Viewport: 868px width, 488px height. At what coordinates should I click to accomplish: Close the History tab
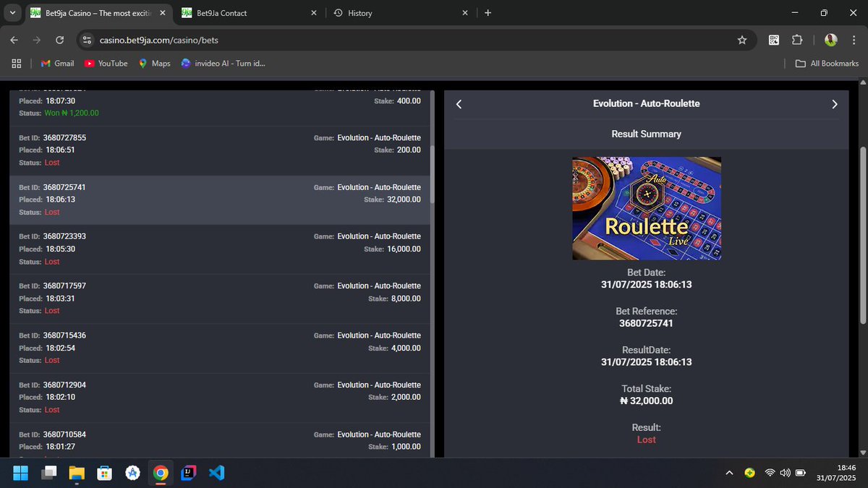[465, 13]
